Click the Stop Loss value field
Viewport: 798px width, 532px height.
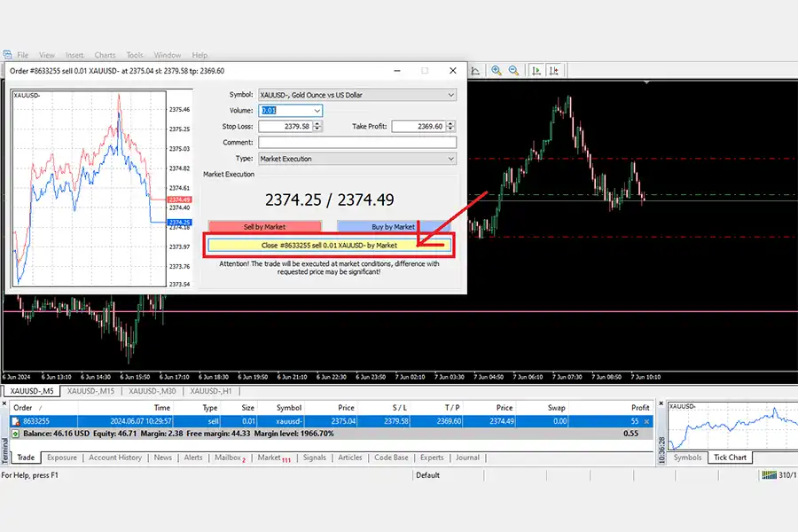[286, 126]
